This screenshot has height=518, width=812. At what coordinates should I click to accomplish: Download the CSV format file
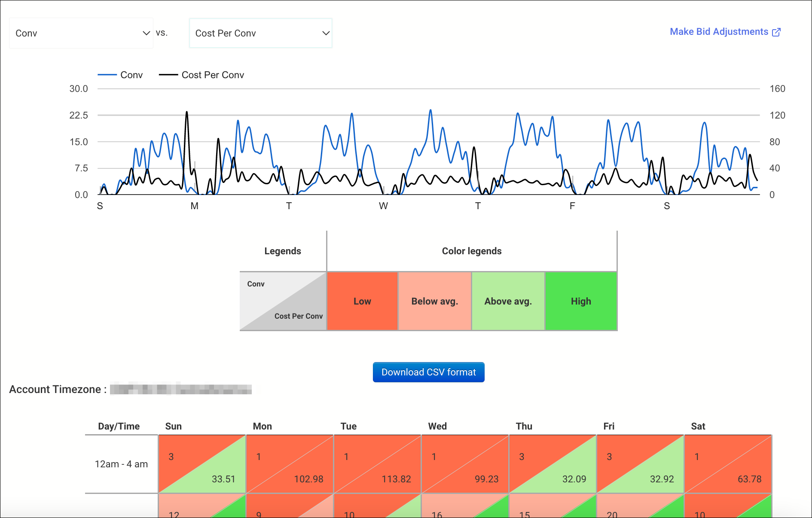click(x=428, y=372)
